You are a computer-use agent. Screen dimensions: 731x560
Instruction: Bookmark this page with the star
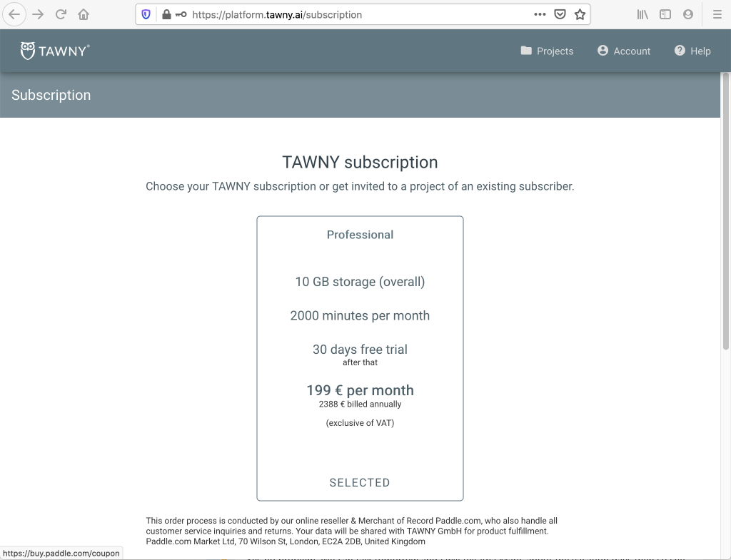580,14
